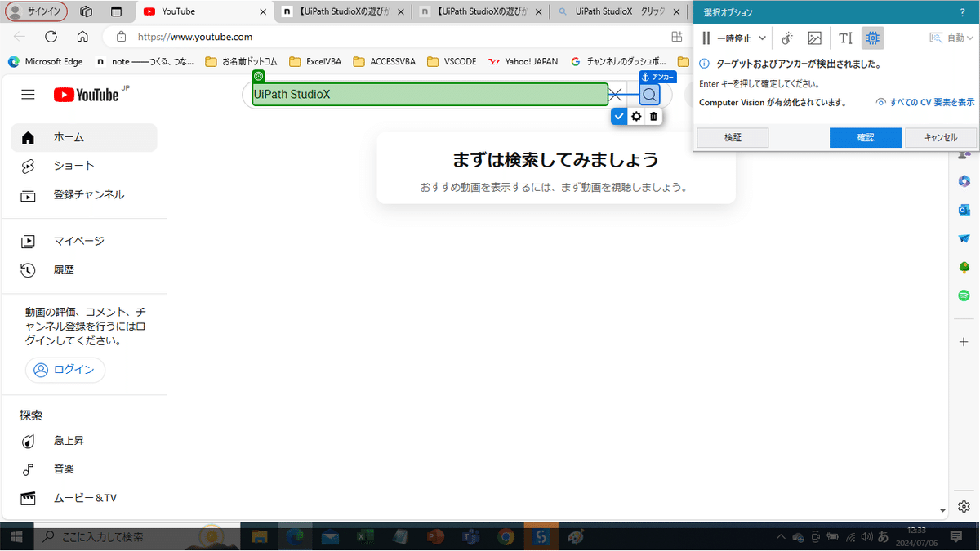Open the ACCESSVBA bookmark folder
980x551 pixels.
[385, 61]
